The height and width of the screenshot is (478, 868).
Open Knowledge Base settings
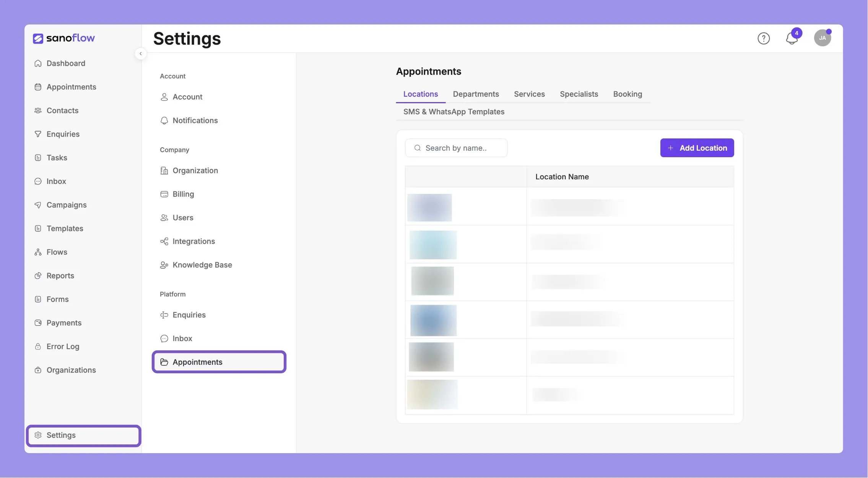click(202, 265)
